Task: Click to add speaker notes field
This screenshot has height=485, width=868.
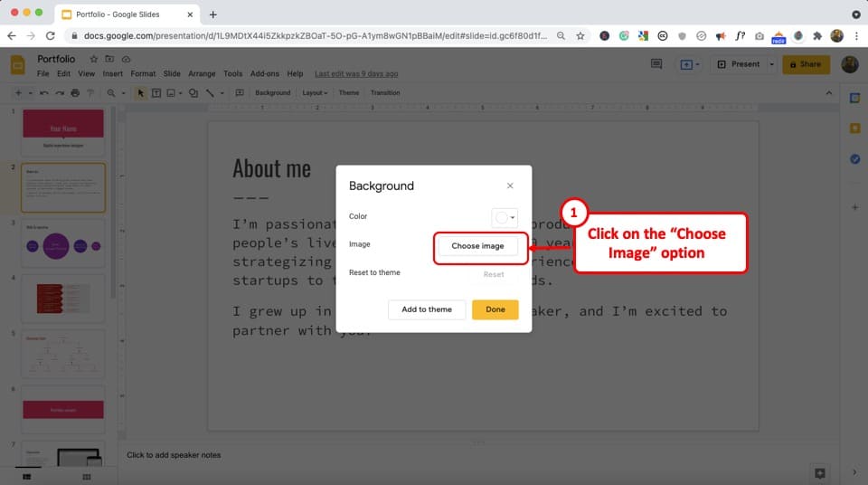Action: point(478,455)
